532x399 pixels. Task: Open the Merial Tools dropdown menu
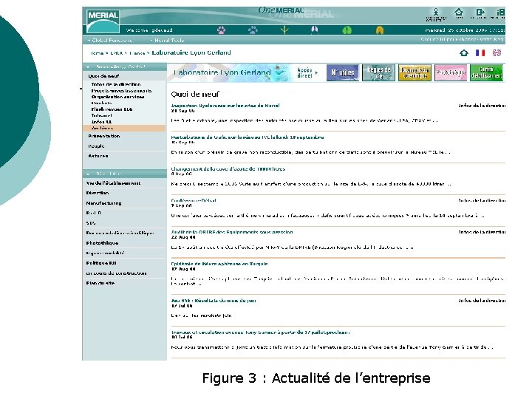click(x=166, y=40)
